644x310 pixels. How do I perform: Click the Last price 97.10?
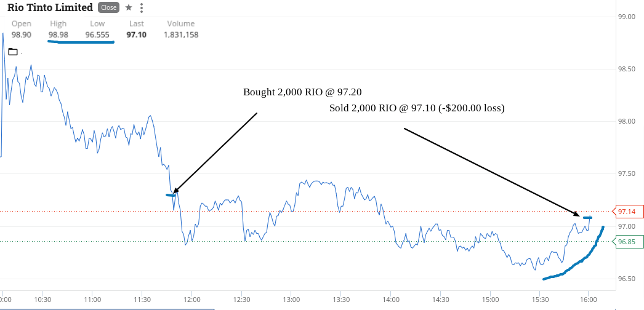tap(136, 35)
